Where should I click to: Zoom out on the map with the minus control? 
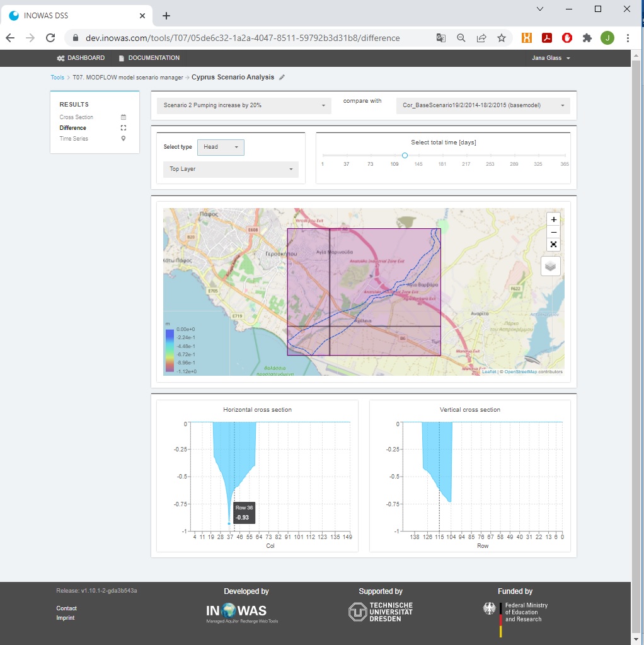553,232
